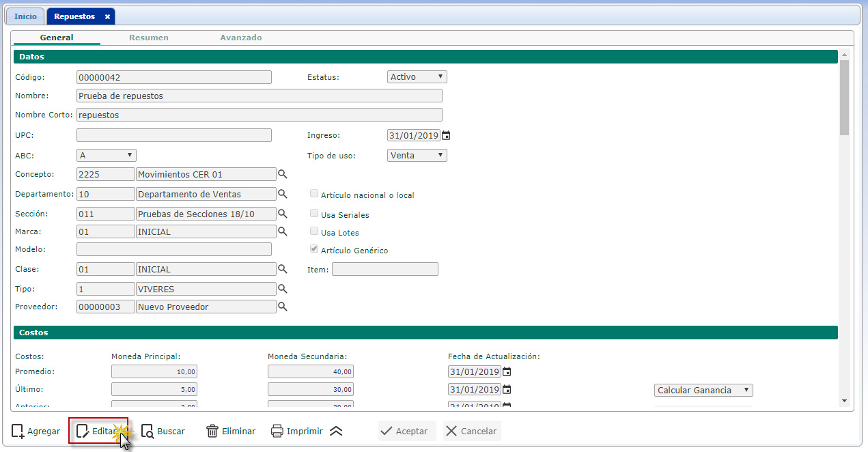Uncheck the Artículo Genérico checkbox
Viewport: 868px width, 452px height.
(x=314, y=249)
